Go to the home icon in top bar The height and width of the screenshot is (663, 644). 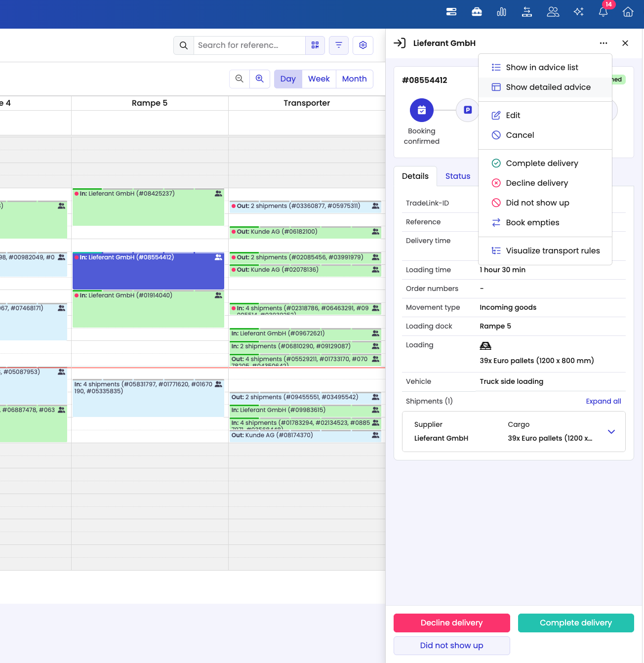[628, 12]
